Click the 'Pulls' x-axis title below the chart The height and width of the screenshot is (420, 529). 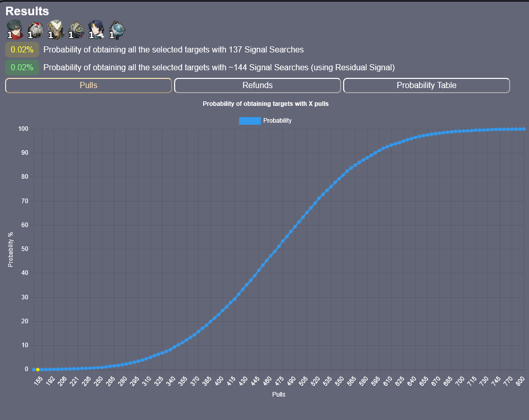(279, 395)
